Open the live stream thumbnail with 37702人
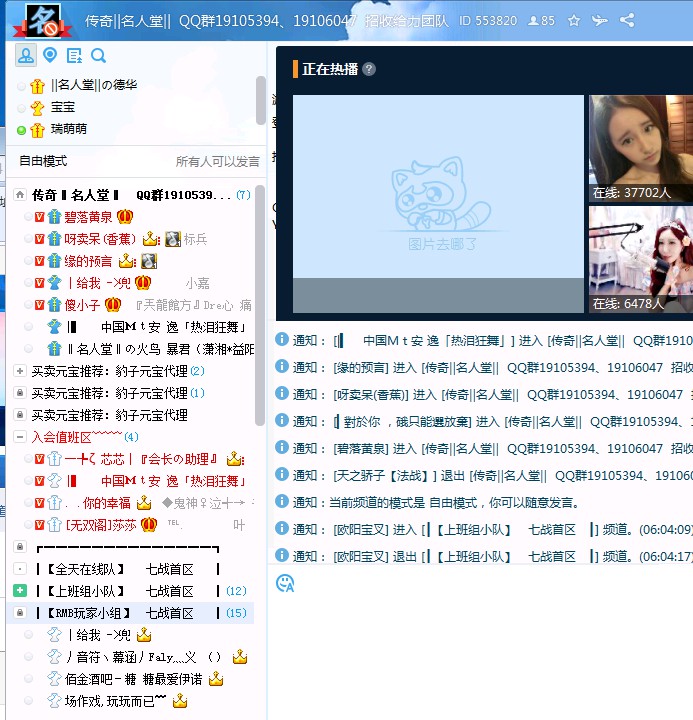The width and height of the screenshot is (693, 720). [640, 148]
